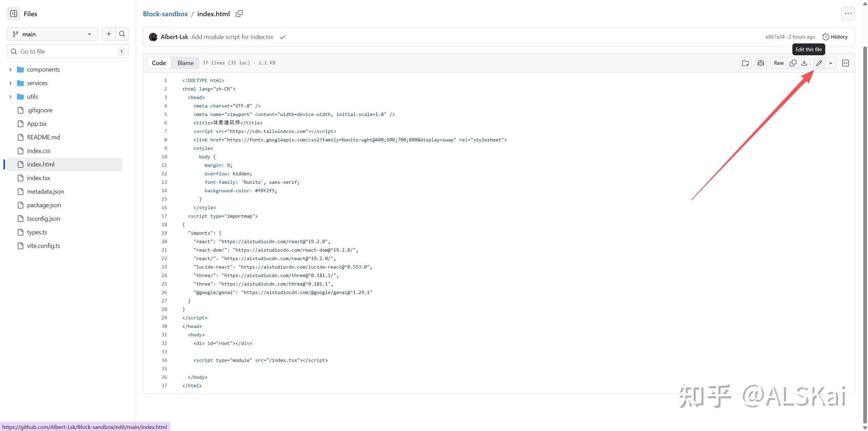Screen dimensions: 868x431
Task: Collapse the Files side panel icon
Action: point(14,14)
